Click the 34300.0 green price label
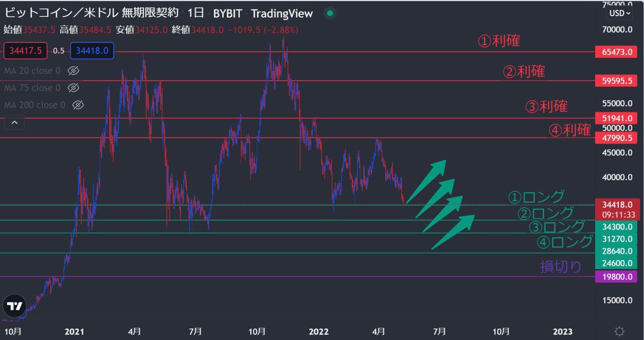644x340 pixels. (x=617, y=227)
